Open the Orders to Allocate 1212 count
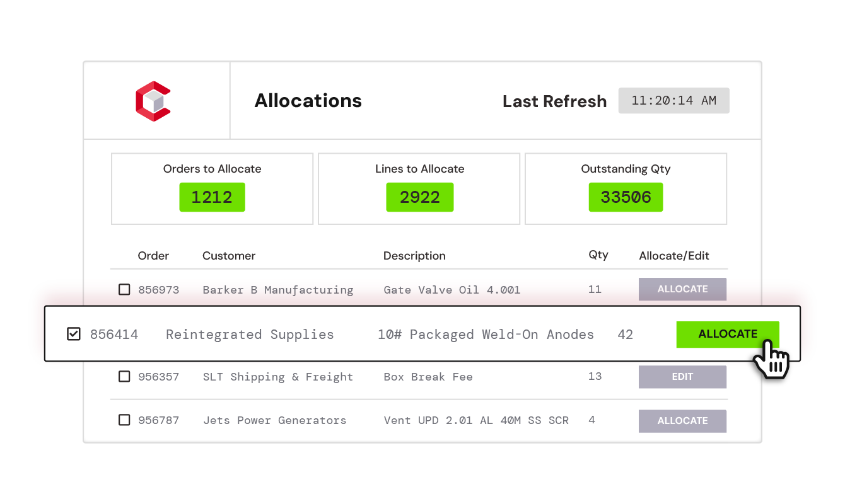 pos(212,197)
